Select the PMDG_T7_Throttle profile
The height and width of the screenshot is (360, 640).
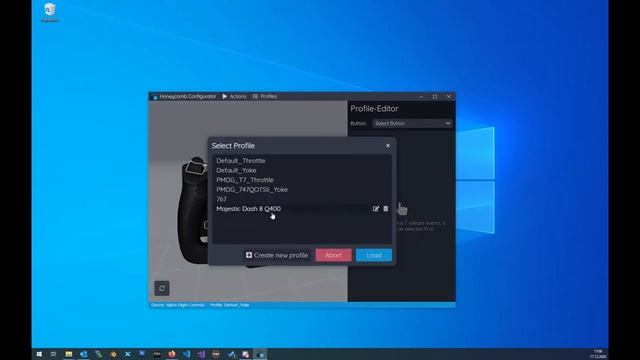pos(302,180)
